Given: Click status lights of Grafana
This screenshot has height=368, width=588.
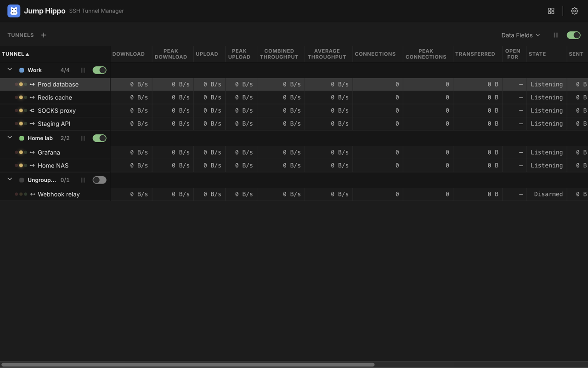Looking at the screenshot, I should (21, 152).
